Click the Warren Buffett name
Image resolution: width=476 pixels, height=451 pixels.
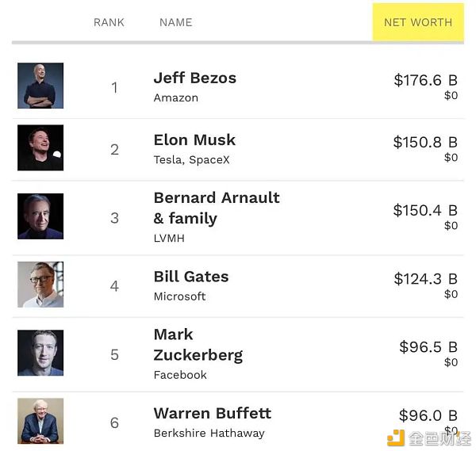pos(212,413)
